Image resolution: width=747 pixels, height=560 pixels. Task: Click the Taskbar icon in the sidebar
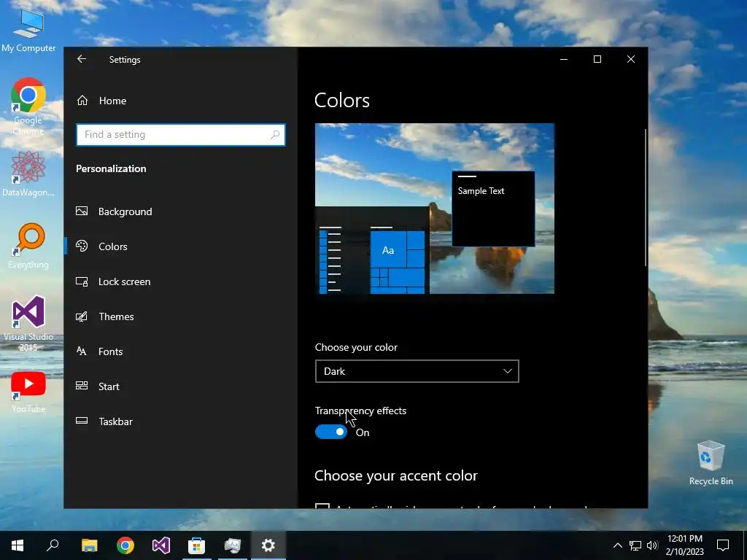point(82,421)
